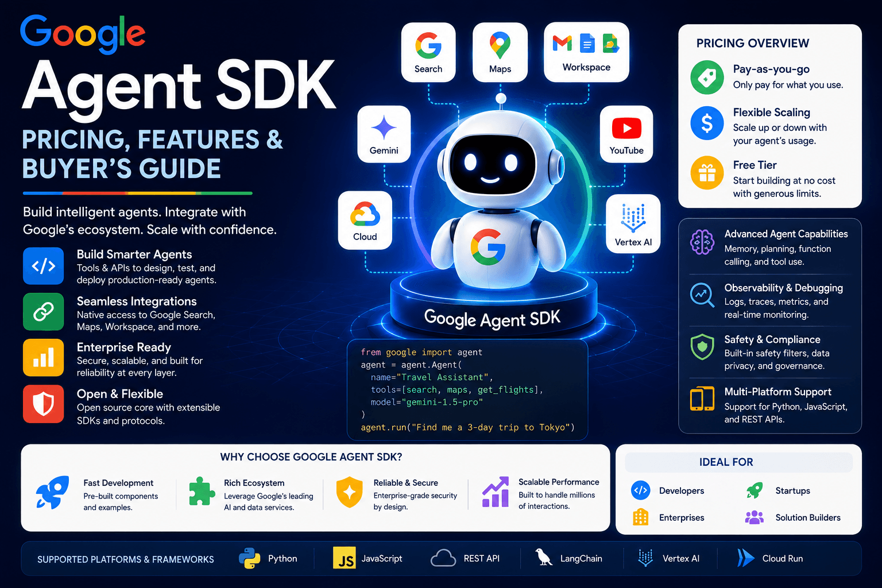Click the Google Cloud tile
This screenshot has height=588, width=882.
coord(365,220)
